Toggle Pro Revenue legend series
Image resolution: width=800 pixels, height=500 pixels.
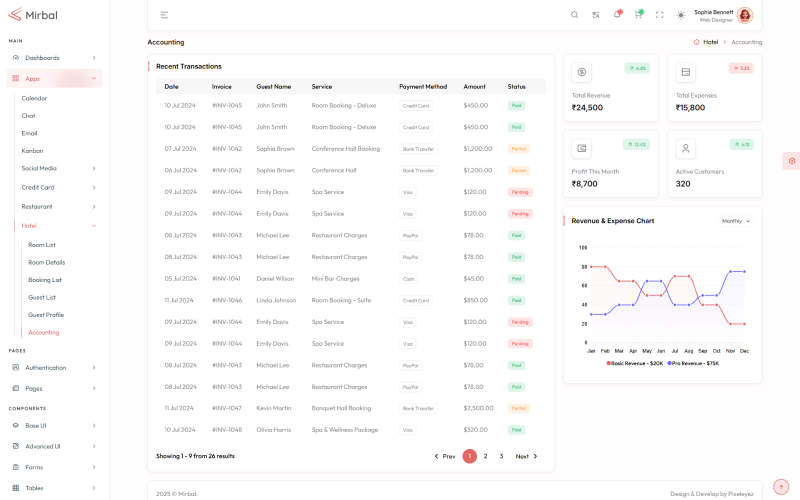[695, 363]
